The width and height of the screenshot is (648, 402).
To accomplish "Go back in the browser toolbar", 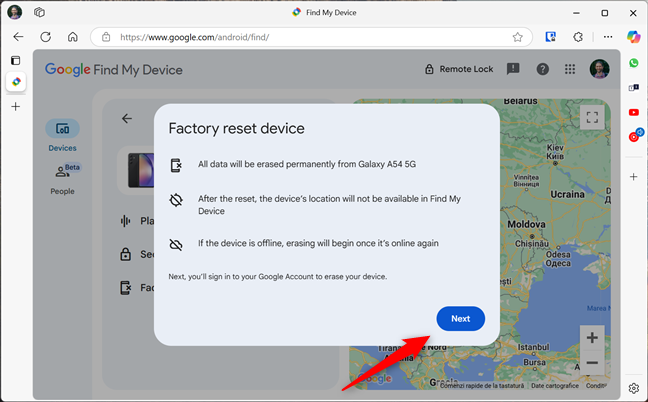I will 18,37.
